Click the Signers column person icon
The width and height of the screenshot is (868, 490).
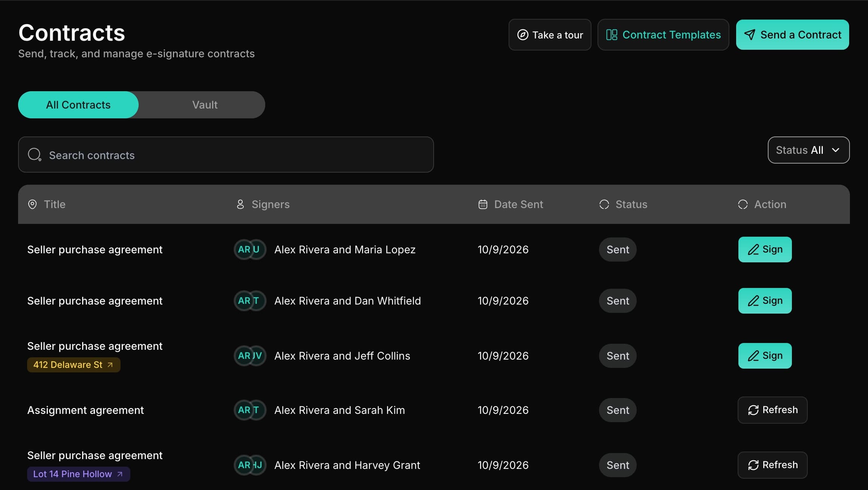[240, 204]
